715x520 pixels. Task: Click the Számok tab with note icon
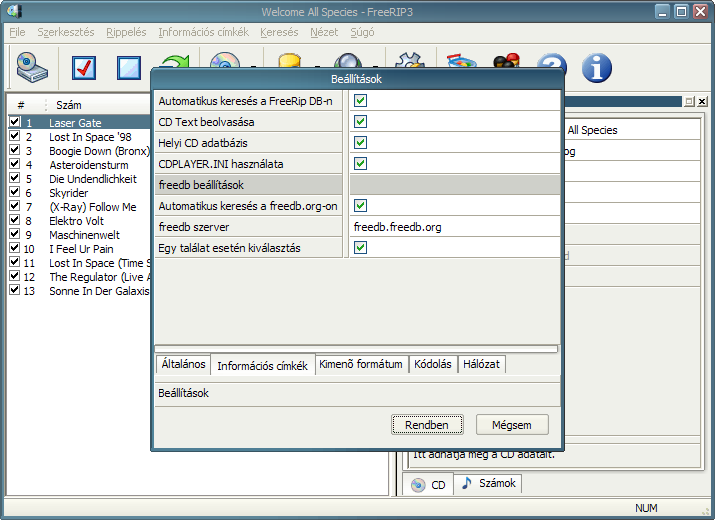(x=488, y=483)
